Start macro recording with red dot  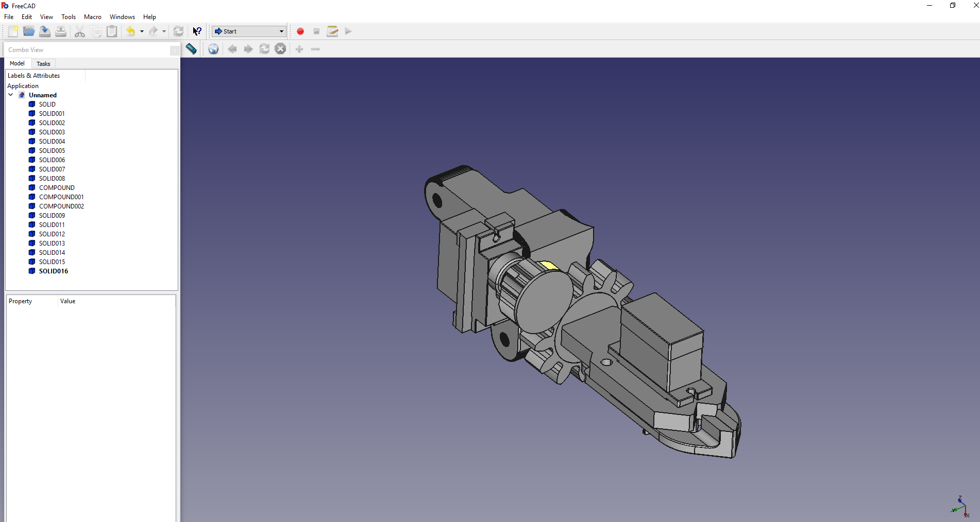300,31
